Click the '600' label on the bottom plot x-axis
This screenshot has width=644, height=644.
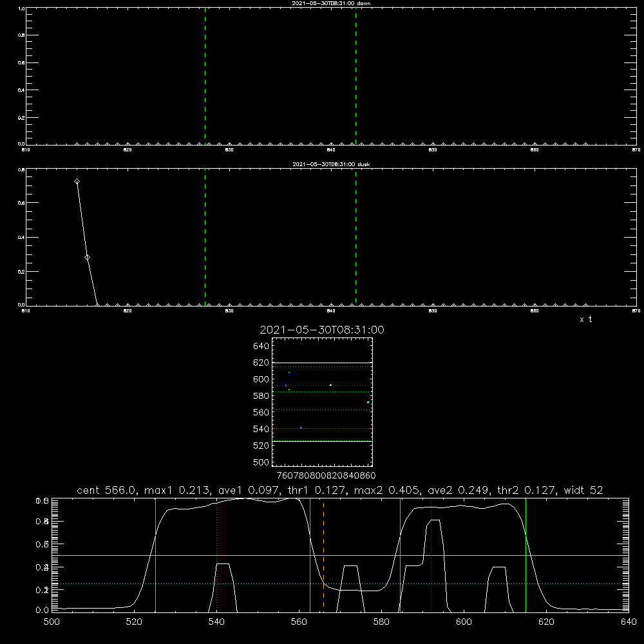pyautogui.click(x=464, y=622)
